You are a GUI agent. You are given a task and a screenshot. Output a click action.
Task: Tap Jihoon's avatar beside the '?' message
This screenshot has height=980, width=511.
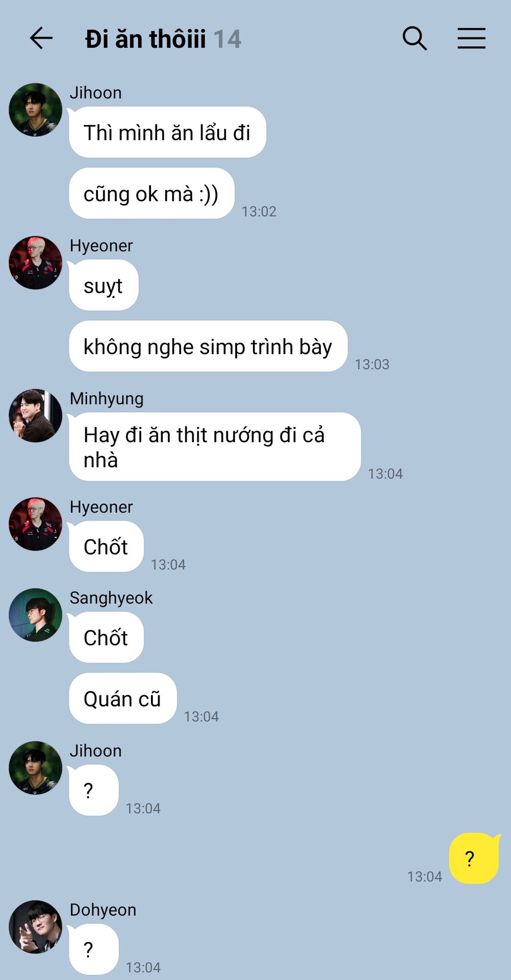pyautogui.click(x=35, y=768)
